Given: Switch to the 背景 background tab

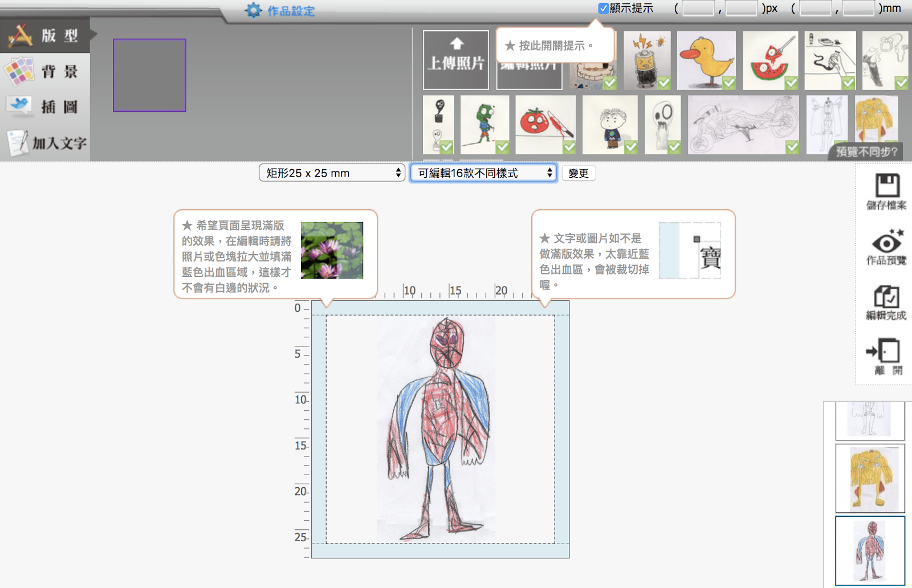Looking at the screenshot, I should coord(45,71).
